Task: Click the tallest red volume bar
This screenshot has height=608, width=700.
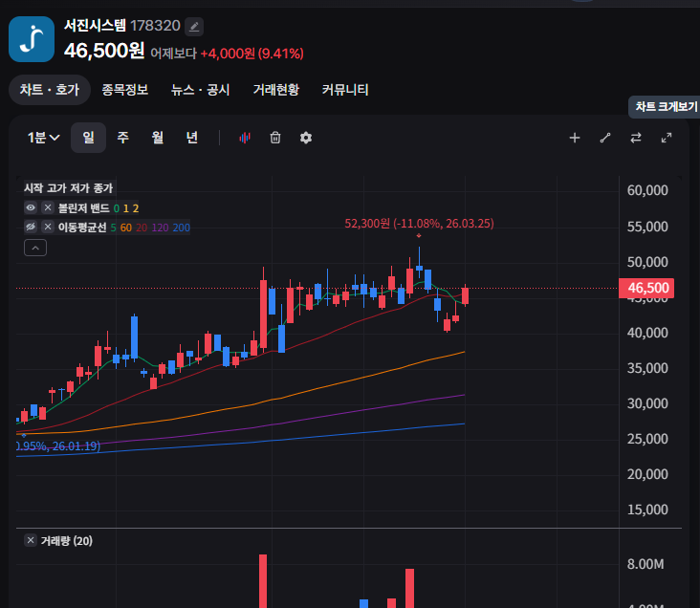Action: click(263, 581)
